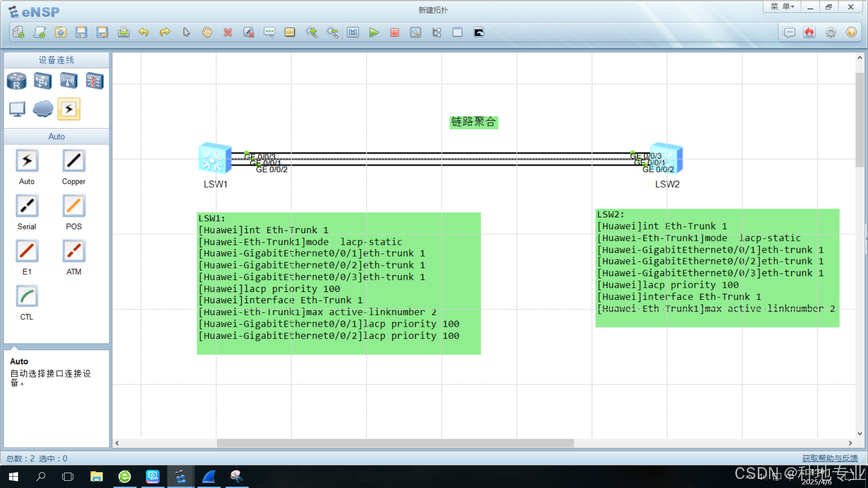Select the hand drag tool
868x488 pixels.
point(207,33)
